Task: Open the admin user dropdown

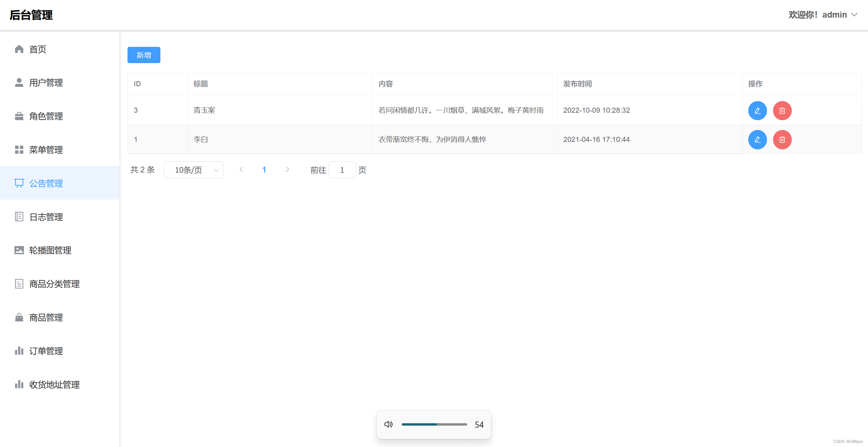Action: (x=823, y=15)
